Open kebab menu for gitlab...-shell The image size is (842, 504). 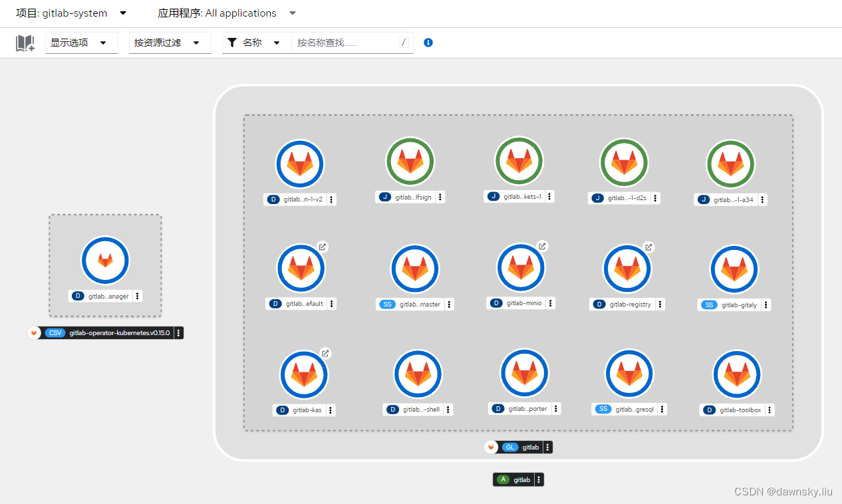(x=448, y=410)
